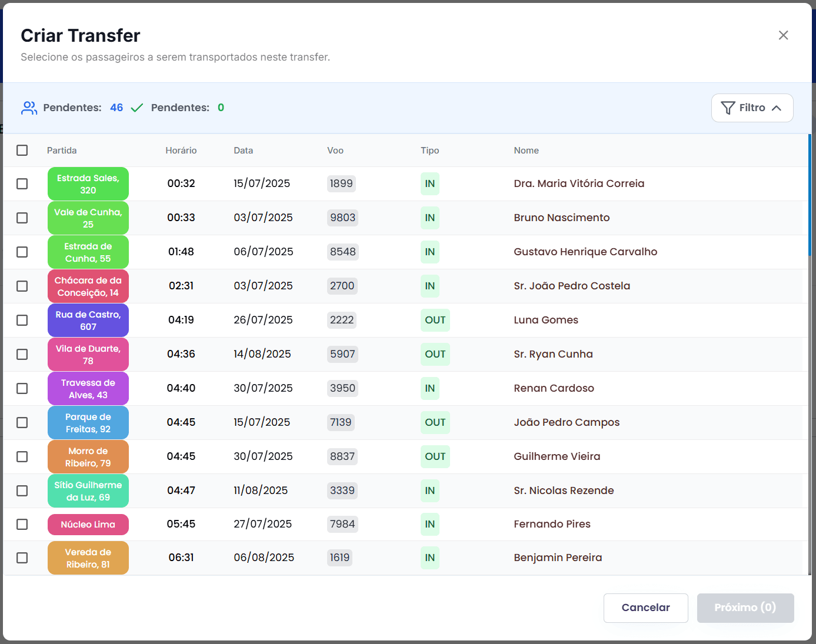Click the Nome column header
Image resolution: width=816 pixels, height=644 pixels.
click(526, 151)
